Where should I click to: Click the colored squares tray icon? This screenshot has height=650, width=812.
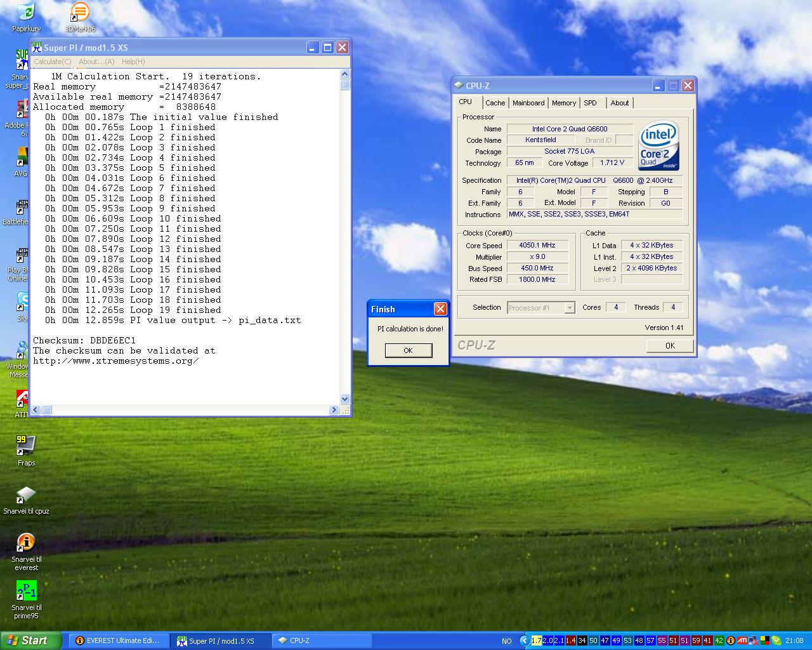click(x=765, y=640)
